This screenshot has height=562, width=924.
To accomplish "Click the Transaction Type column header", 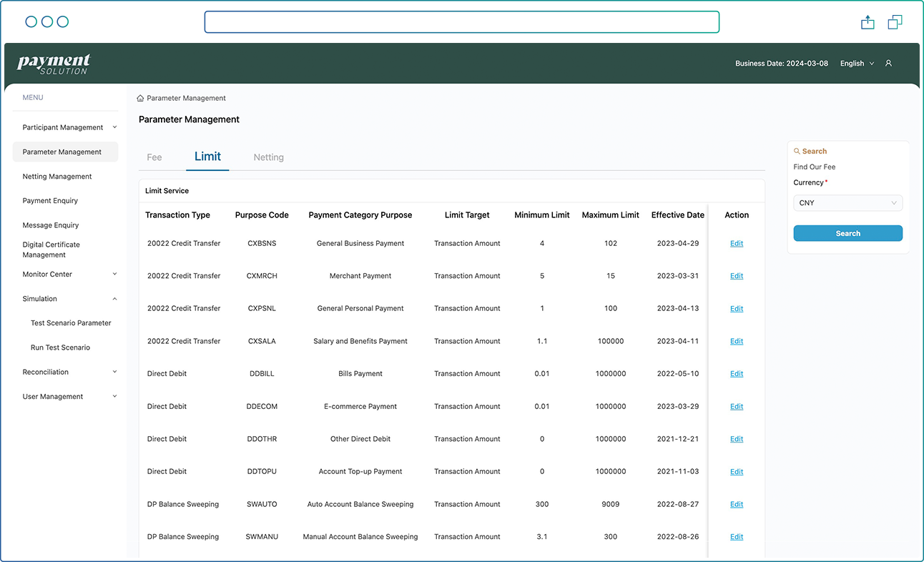I will (x=177, y=215).
